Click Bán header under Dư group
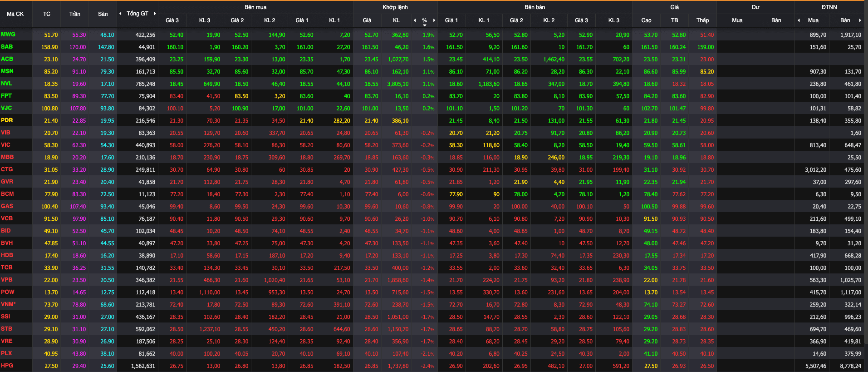 click(776, 20)
